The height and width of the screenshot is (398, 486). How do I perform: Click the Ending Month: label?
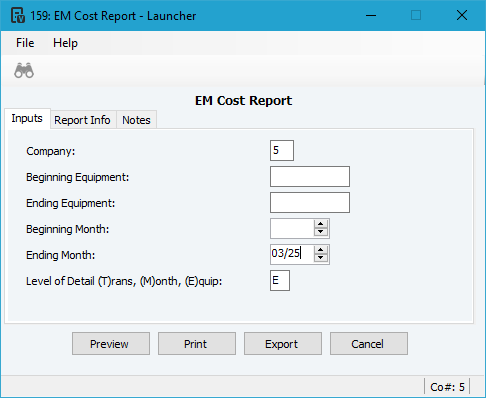(x=60, y=255)
